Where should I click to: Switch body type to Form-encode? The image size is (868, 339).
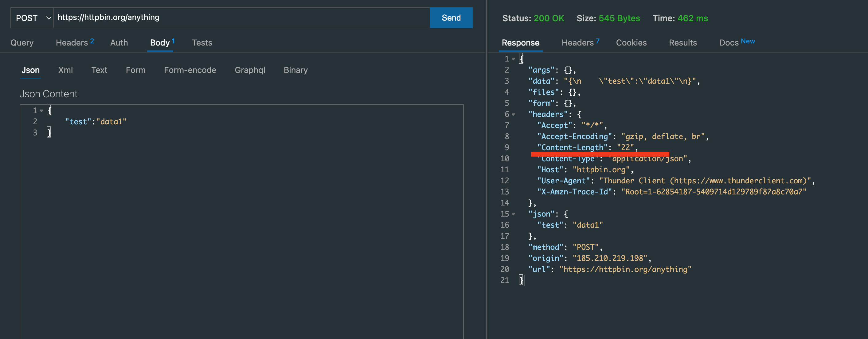190,70
